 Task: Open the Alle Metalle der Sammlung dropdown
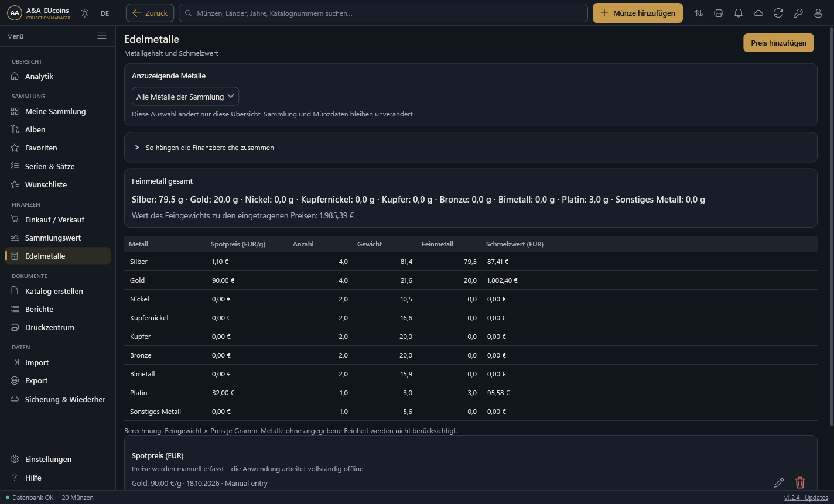[x=185, y=97]
